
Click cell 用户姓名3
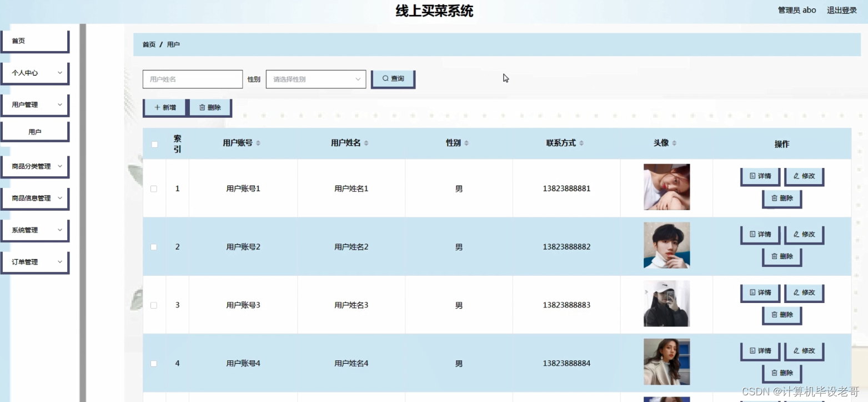(x=351, y=305)
